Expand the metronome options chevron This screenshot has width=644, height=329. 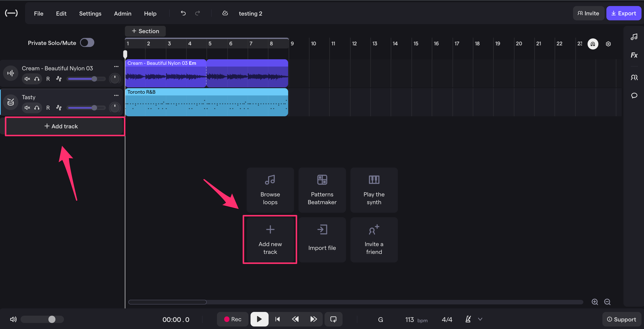[x=480, y=319]
